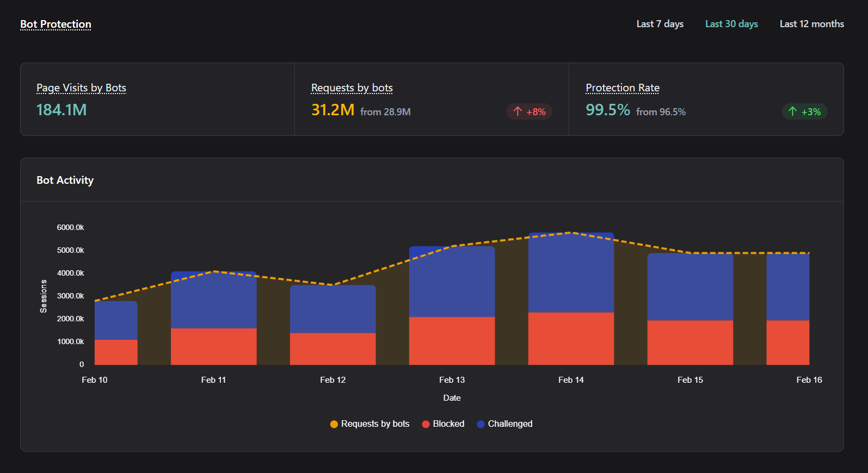Click the Feb 11 blue Challenged bar segment
Image resolution: width=868 pixels, height=473 pixels.
tap(213, 300)
